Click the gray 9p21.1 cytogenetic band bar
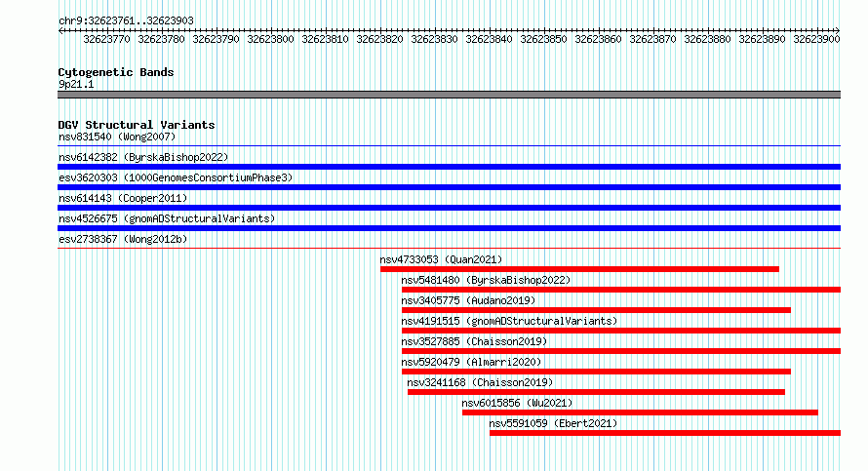The image size is (868, 471). 449,95
